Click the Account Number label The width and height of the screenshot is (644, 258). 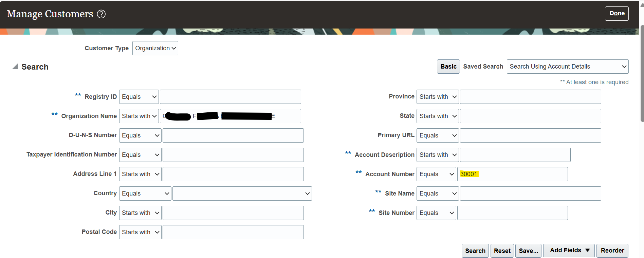point(390,174)
